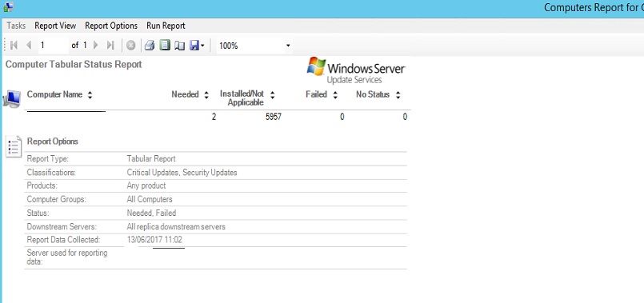The width and height of the screenshot is (644, 303).
Task: Click the 'Classifications:' label
Action: [51, 173]
